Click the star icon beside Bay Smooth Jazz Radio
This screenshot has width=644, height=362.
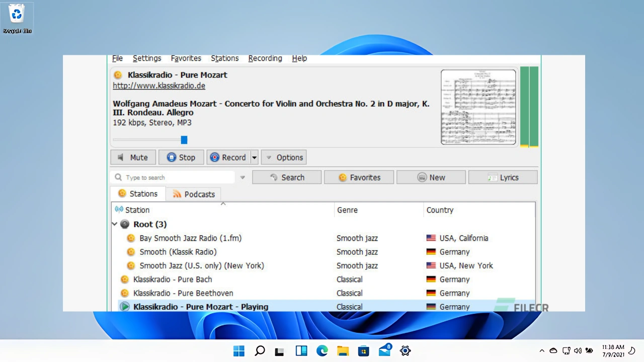click(131, 238)
